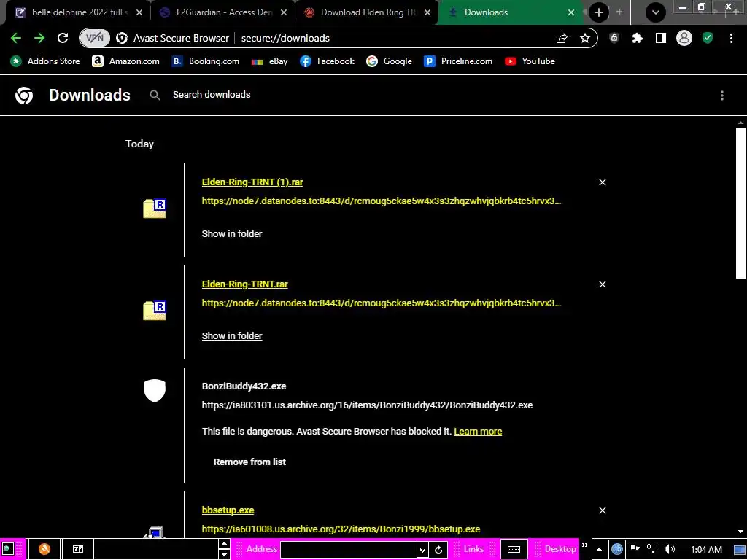Open the user profile avatar
Image resolution: width=747 pixels, height=560 pixels.
(x=684, y=38)
